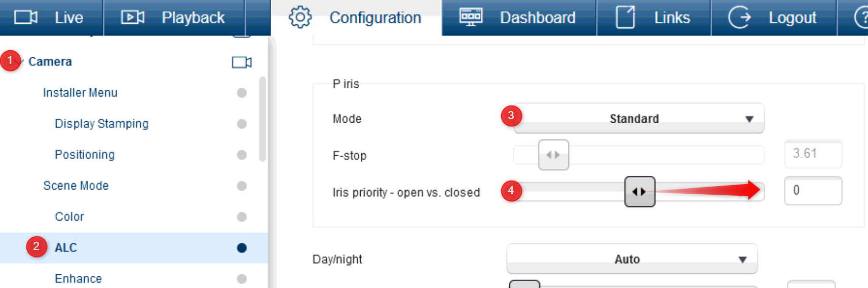
Task: Collapse the Camera section in sidebar
Action: (20, 61)
